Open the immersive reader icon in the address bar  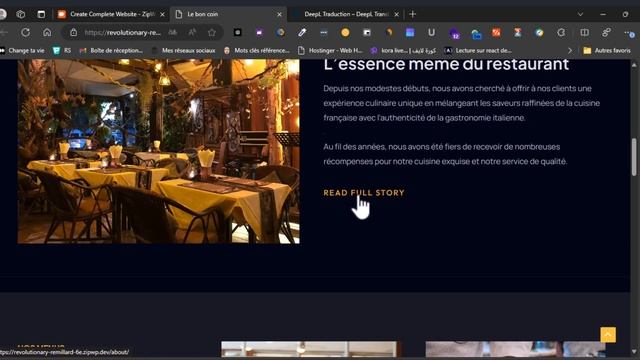click(x=173, y=33)
